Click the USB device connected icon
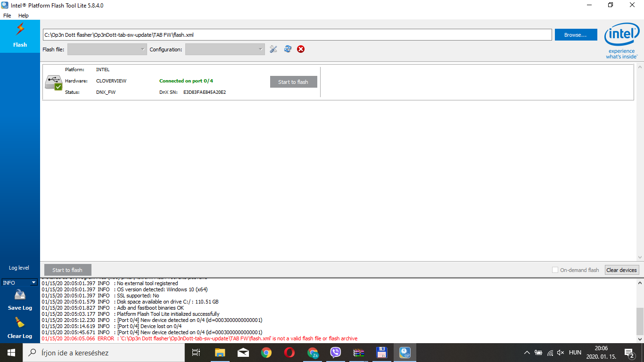644x362 pixels. (54, 82)
